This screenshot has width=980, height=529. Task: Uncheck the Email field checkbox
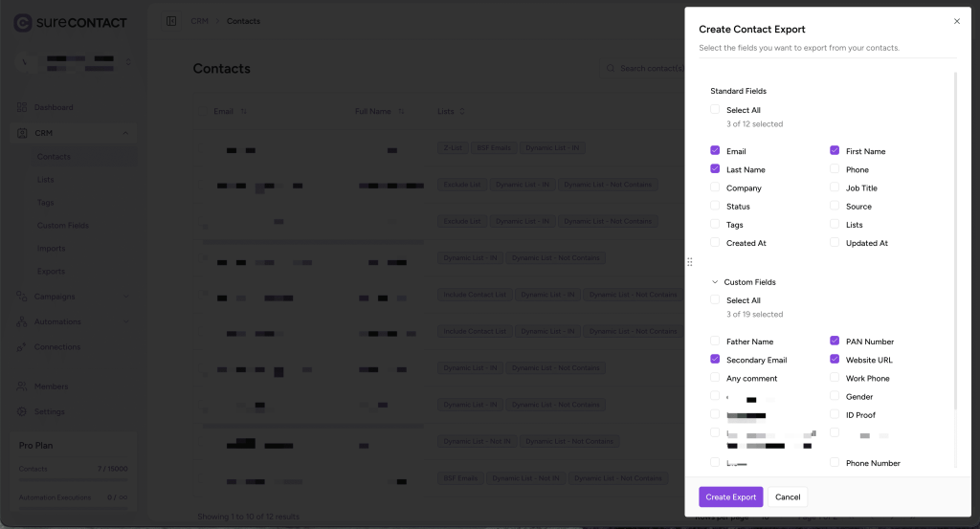coord(715,151)
